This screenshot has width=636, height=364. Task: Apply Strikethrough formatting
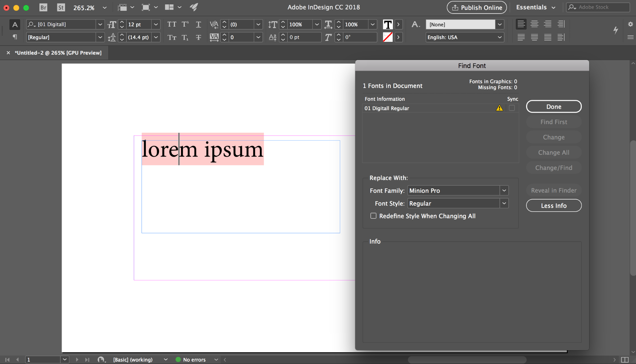[x=199, y=37]
